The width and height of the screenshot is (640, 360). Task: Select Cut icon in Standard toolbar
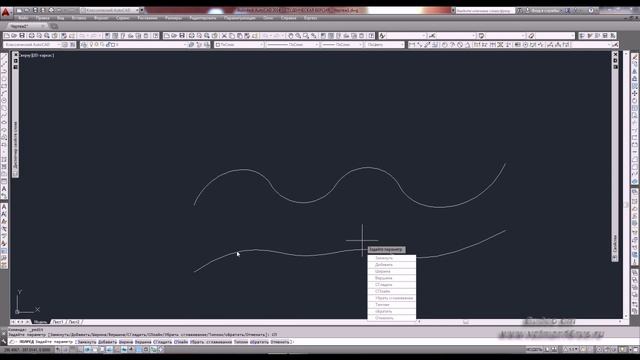point(224,36)
